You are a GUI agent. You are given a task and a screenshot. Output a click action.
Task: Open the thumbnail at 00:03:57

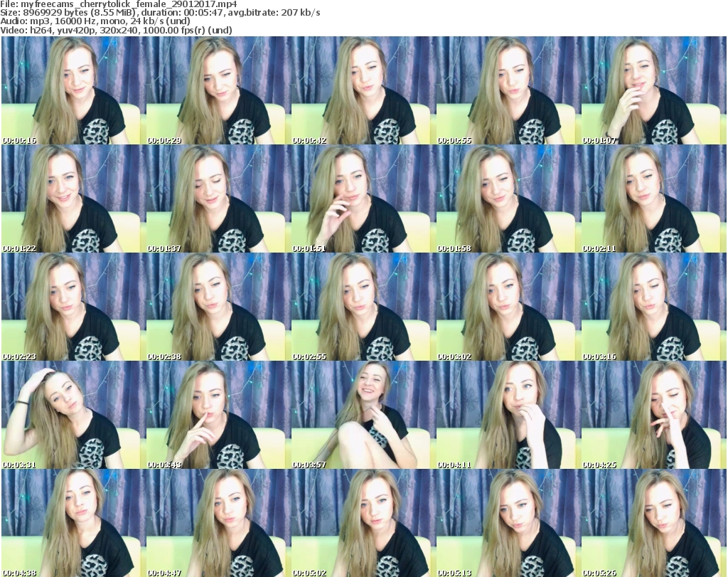tap(363, 415)
